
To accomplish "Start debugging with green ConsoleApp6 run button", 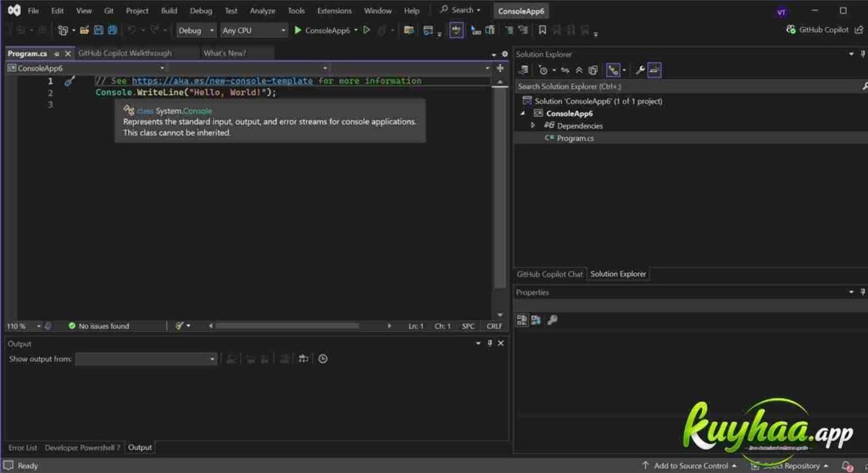I will pyautogui.click(x=321, y=31).
